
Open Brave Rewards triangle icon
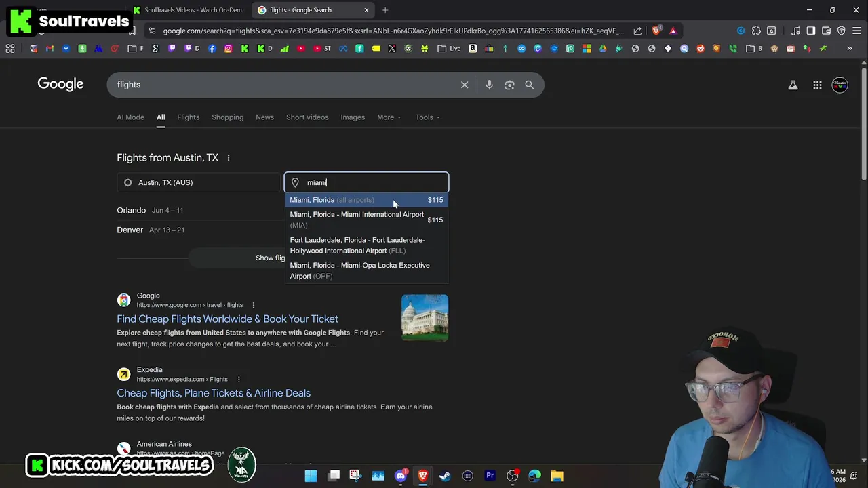tap(673, 30)
